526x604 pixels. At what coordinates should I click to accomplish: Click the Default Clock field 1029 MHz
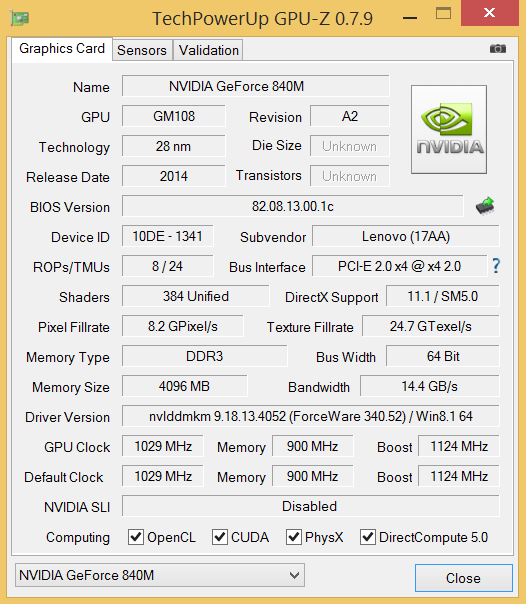pyautogui.click(x=163, y=476)
